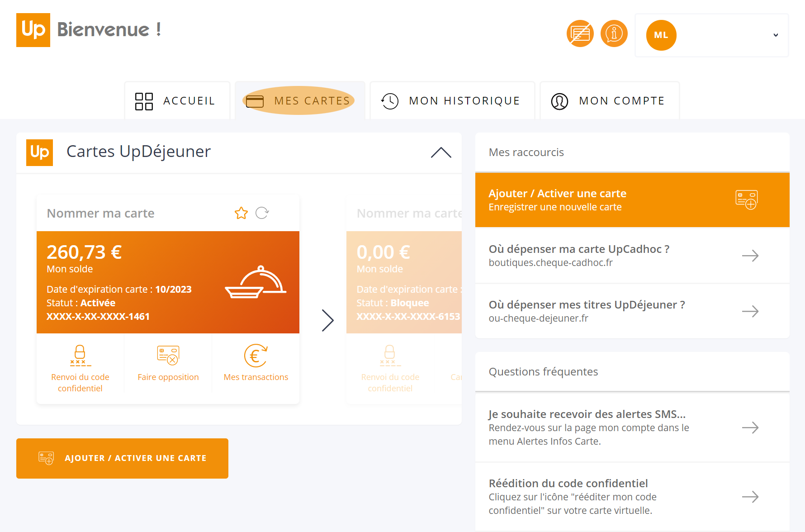Click the Up logo beside Cartes UpDéjeuner

click(x=39, y=152)
